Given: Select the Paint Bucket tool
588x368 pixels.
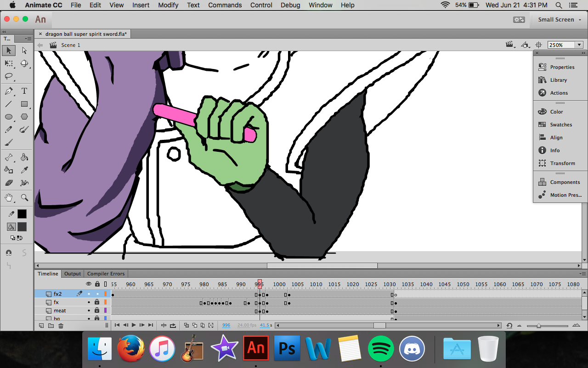Looking at the screenshot, I should pyautogui.click(x=24, y=157).
